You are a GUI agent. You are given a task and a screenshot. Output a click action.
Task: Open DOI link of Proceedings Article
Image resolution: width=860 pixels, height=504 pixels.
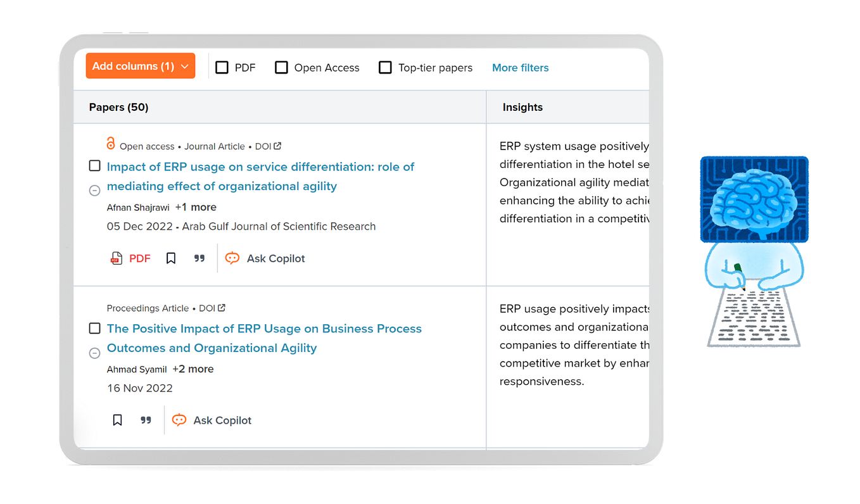pyautogui.click(x=212, y=308)
